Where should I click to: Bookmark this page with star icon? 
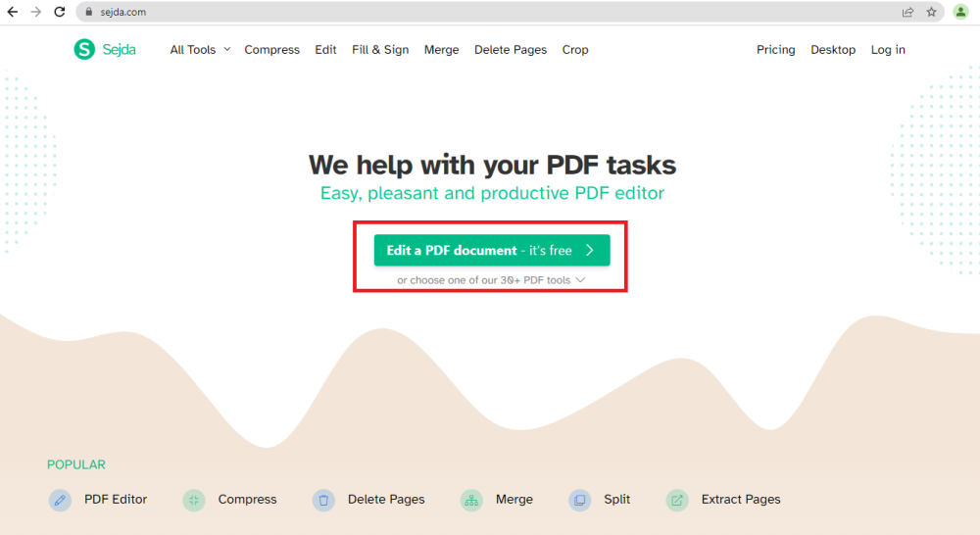(x=932, y=12)
